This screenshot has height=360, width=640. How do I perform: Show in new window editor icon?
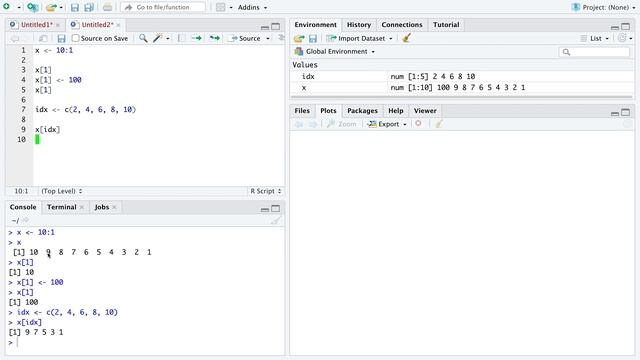point(43,38)
